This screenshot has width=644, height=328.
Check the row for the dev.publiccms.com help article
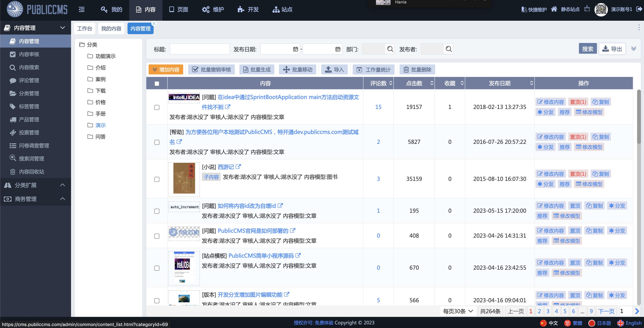pos(157,142)
